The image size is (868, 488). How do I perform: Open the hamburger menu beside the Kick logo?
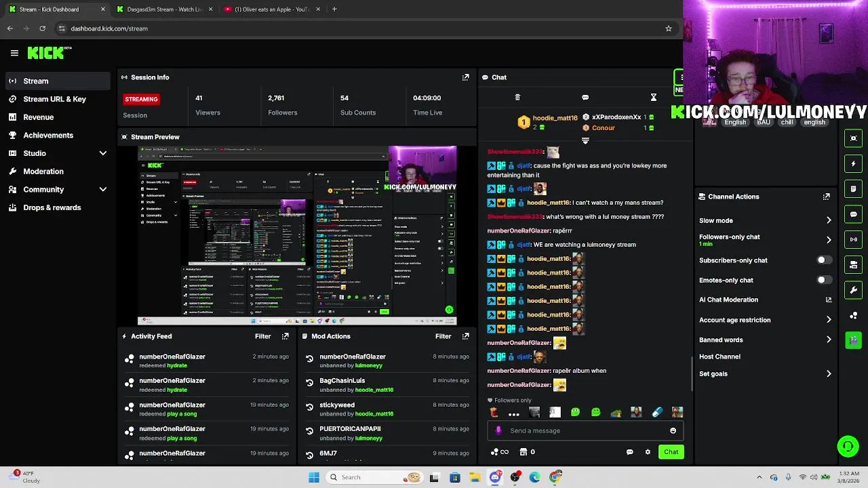(x=14, y=53)
